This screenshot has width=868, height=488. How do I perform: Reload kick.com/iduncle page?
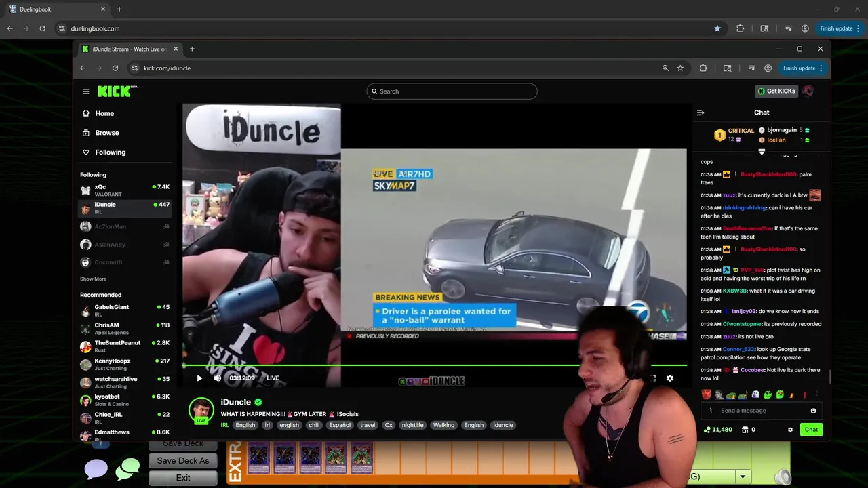[x=115, y=68]
